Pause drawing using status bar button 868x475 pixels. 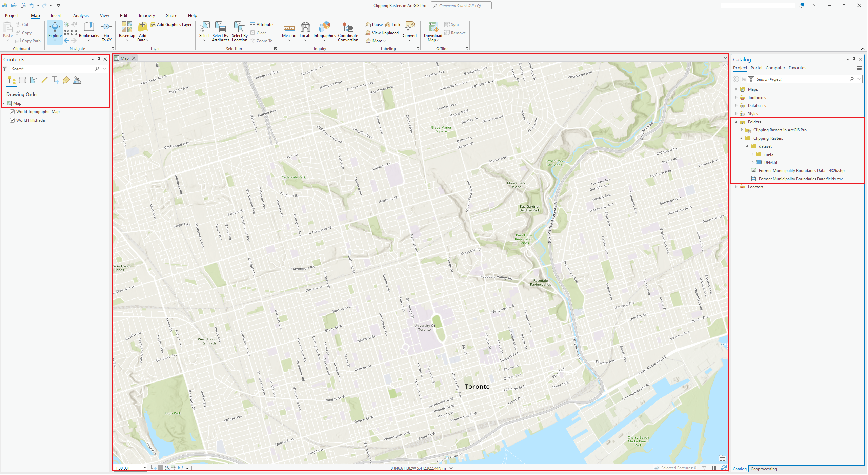[x=714, y=468]
